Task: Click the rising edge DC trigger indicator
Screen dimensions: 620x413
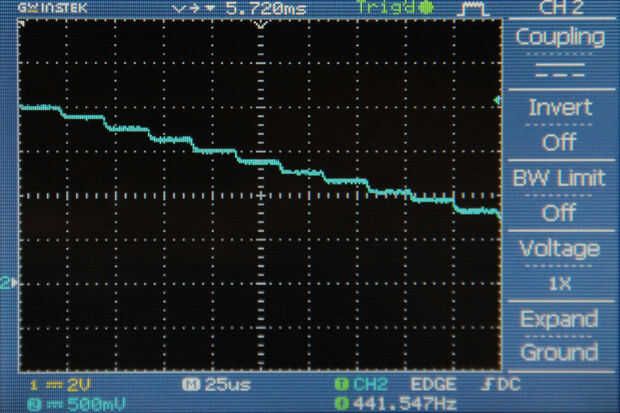Action: (x=501, y=385)
